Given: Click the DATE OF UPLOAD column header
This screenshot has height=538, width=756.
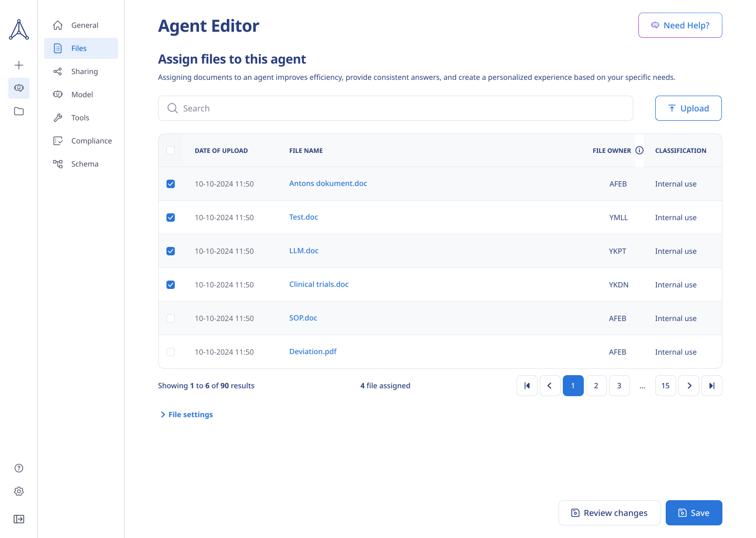Looking at the screenshot, I should coord(221,151).
